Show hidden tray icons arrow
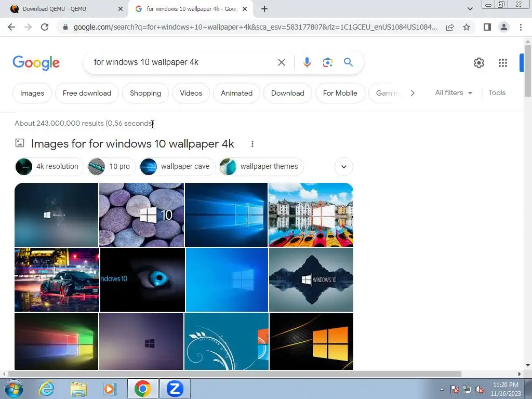 coord(442,390)
